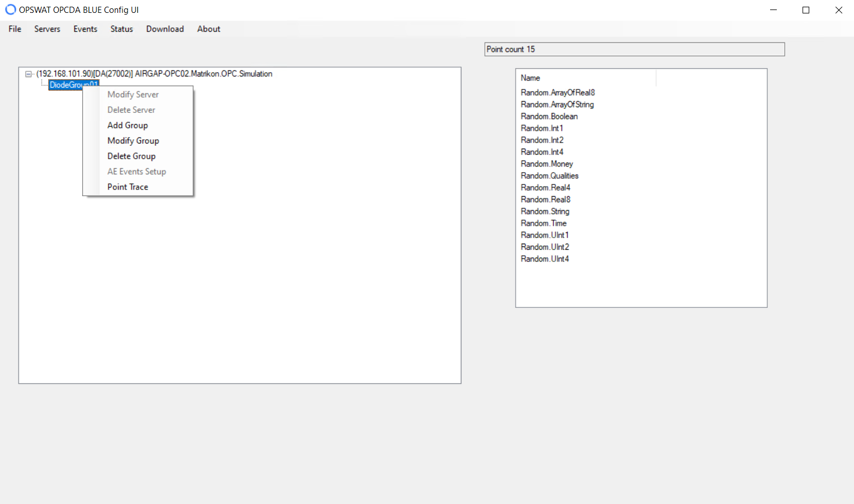Select the Random.Real4 point
This screenshot has width=854, height=504.
pos(545,188)
